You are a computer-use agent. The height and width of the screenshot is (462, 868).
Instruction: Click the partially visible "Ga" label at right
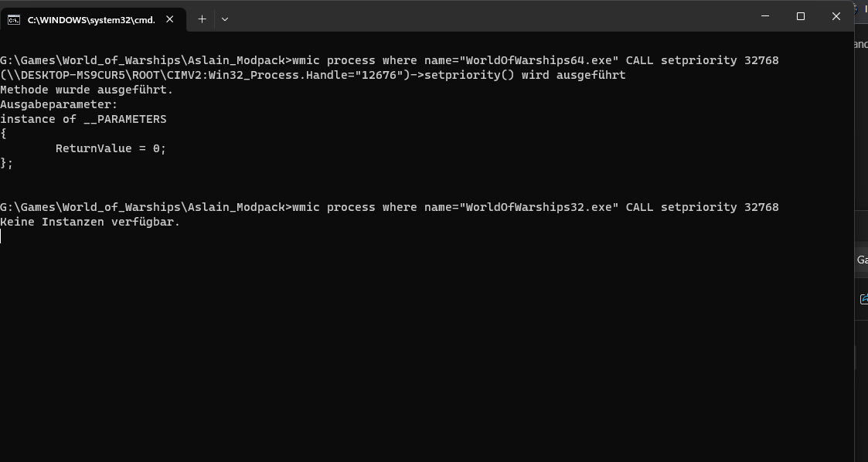coord(862,260)
